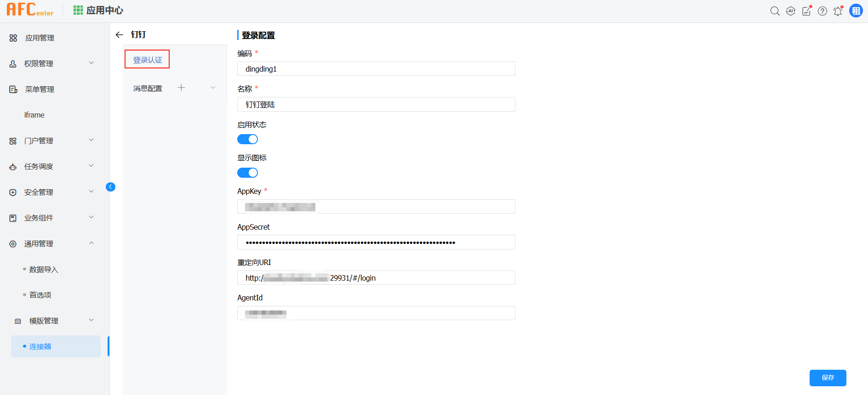Open the user avatar menu

(x=856, y=11)
